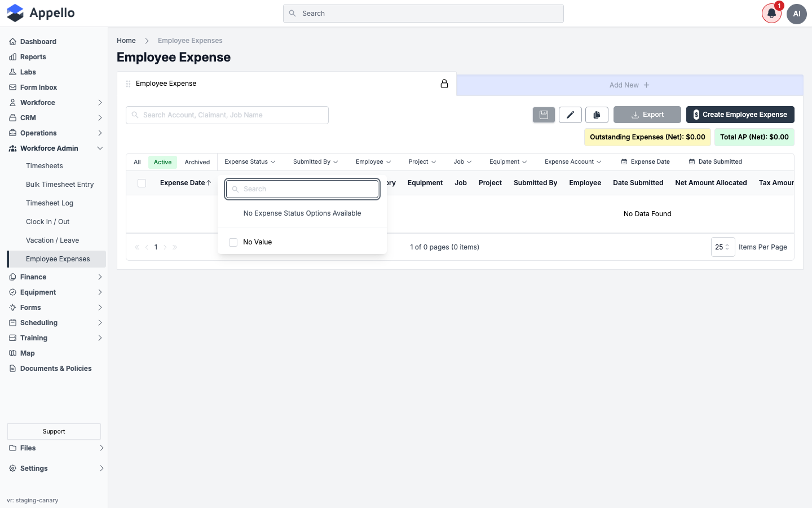Click the duplicate view icon button
This screenshot has height=508, width=812.
(597, 115)
